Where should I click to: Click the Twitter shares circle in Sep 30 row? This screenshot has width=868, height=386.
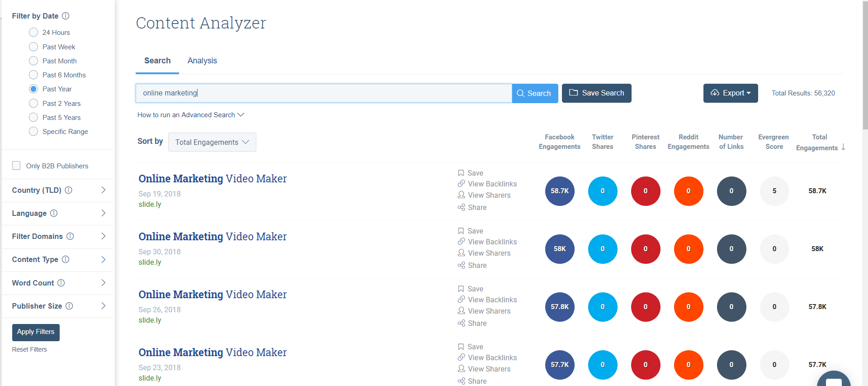pyautogui.click(x=603, y=249)
